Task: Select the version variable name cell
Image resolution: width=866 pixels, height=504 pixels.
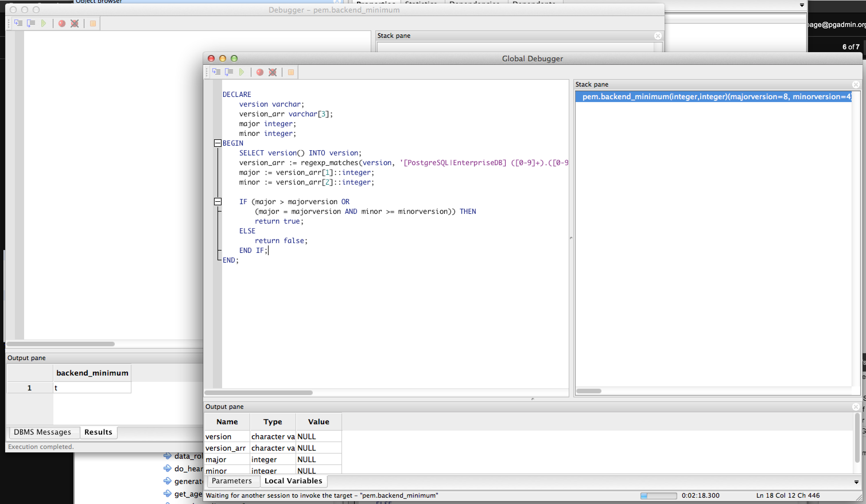Action: 227,436
